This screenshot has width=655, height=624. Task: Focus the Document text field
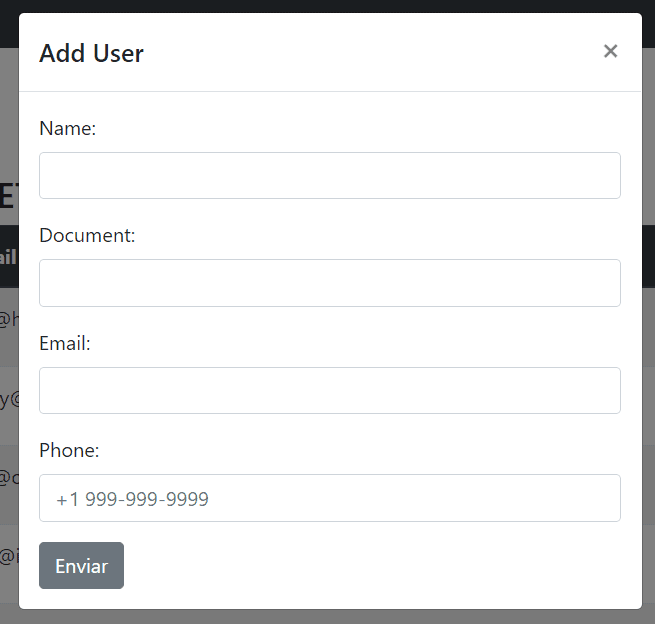pos(329,283)
